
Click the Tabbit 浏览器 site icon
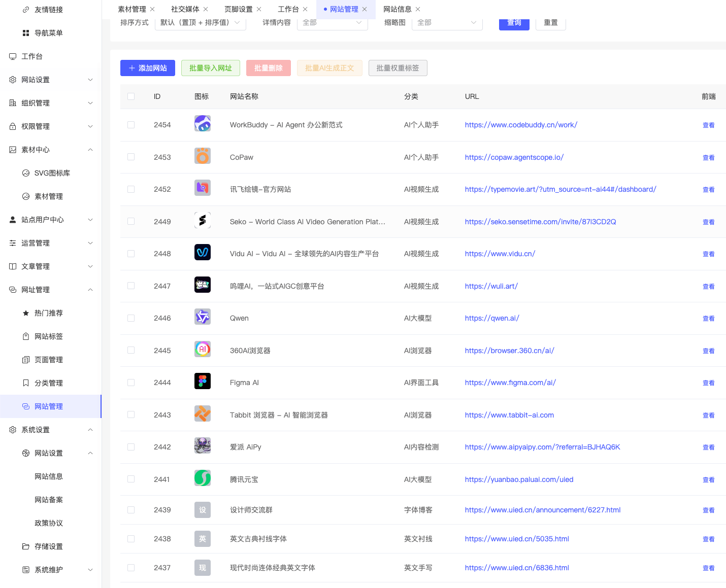203,413
